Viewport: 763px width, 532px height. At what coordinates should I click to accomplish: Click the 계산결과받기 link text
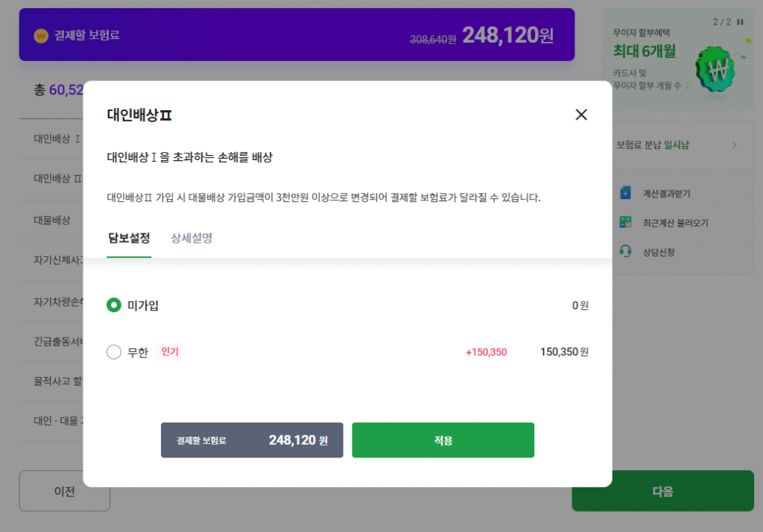tap(666, 194)
